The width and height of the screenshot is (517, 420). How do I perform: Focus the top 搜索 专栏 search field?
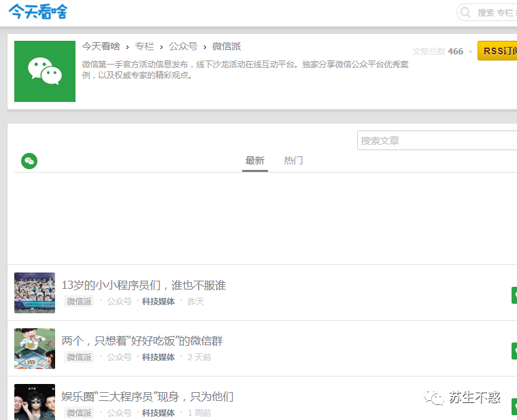click(x=488, y=12)
